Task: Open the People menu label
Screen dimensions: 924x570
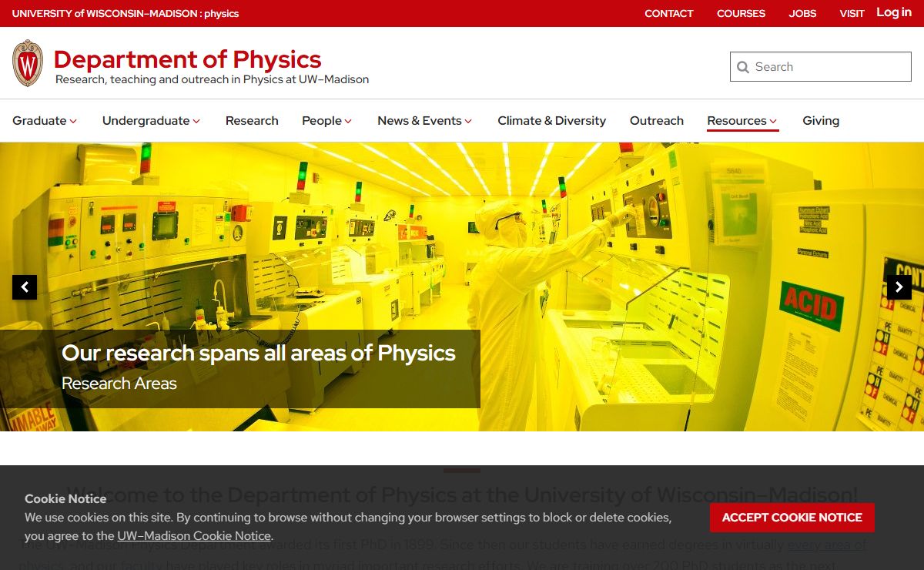Action: coord(322,121)
